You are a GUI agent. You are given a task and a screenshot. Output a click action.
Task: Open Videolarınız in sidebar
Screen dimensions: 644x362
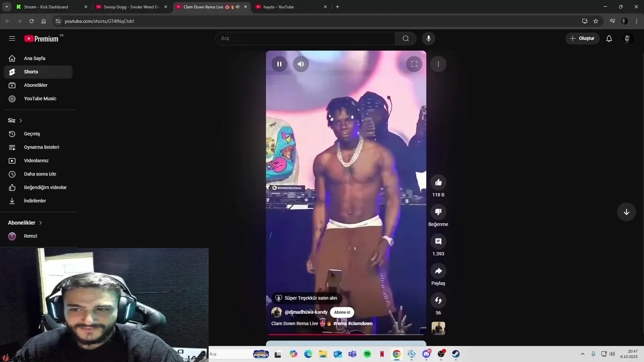pos(38,160)
